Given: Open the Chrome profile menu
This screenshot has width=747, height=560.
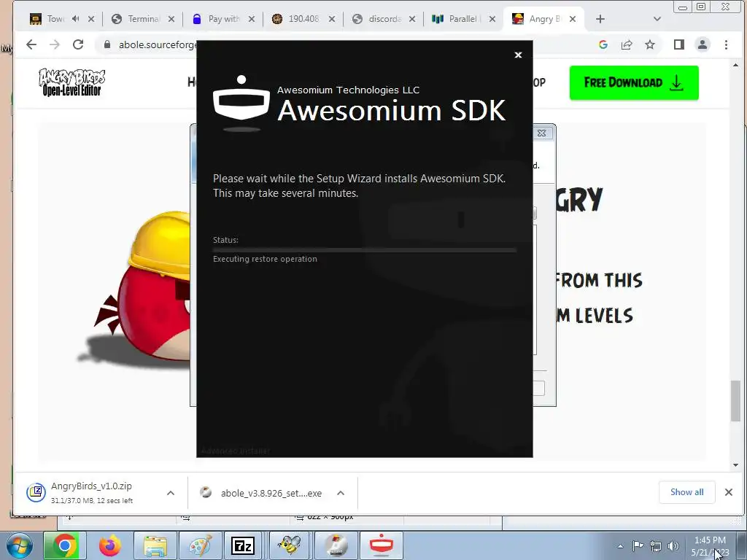Looking at the screenshot, I should click(703, 44).
